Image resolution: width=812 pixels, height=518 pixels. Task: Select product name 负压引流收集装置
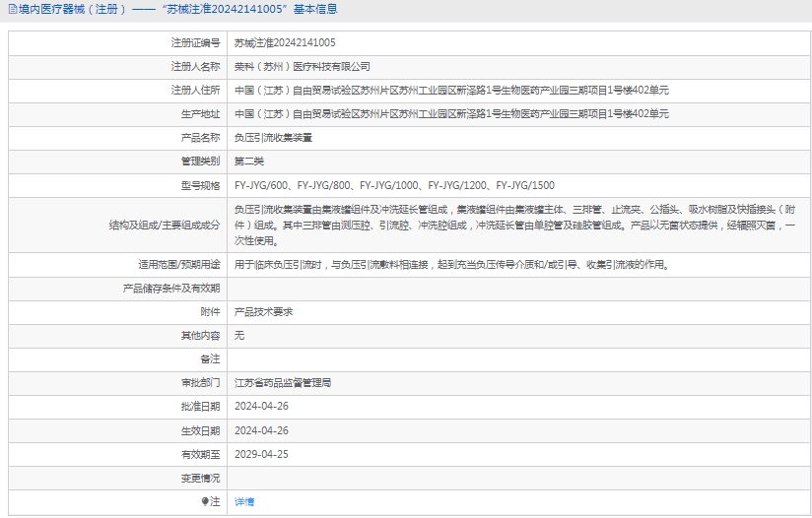[x=273, y=138]
